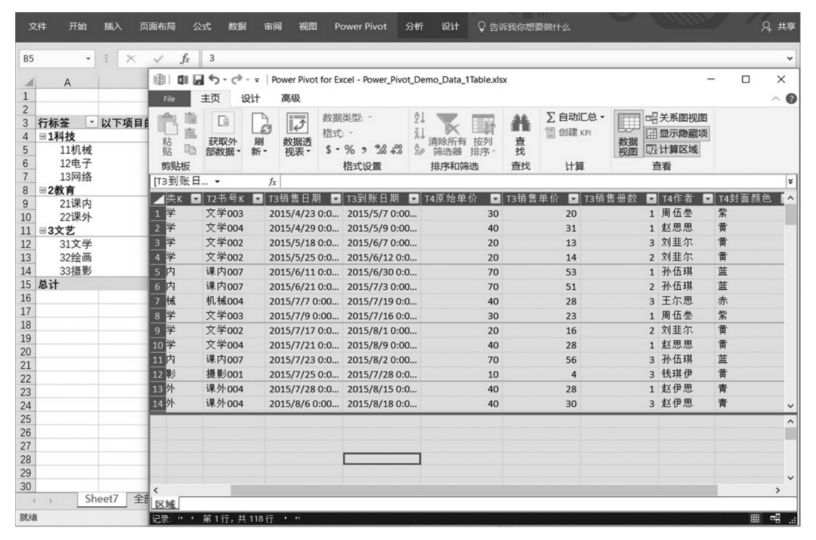
Task: Click 告诉我你想要做什么 search box
Action: [x=524, y=27]
